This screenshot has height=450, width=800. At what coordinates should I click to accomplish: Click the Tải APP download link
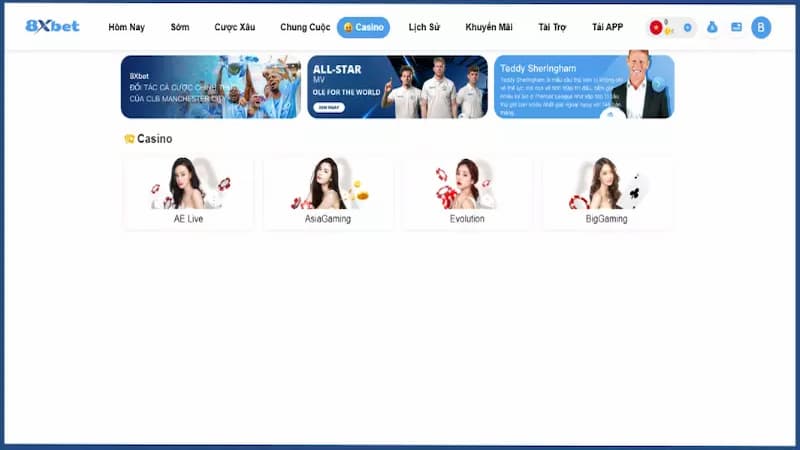click(x=607, y=27)
